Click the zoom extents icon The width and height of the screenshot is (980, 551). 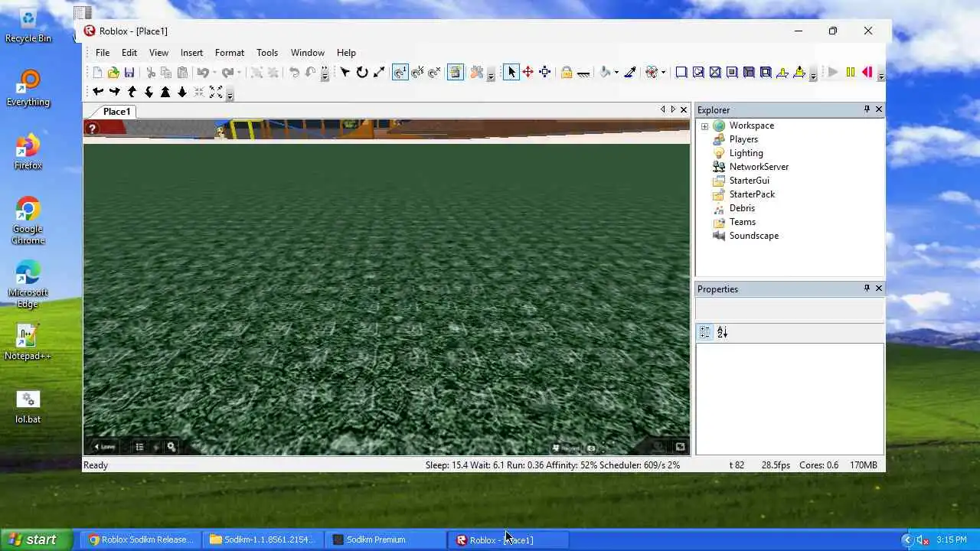(216, 92)
